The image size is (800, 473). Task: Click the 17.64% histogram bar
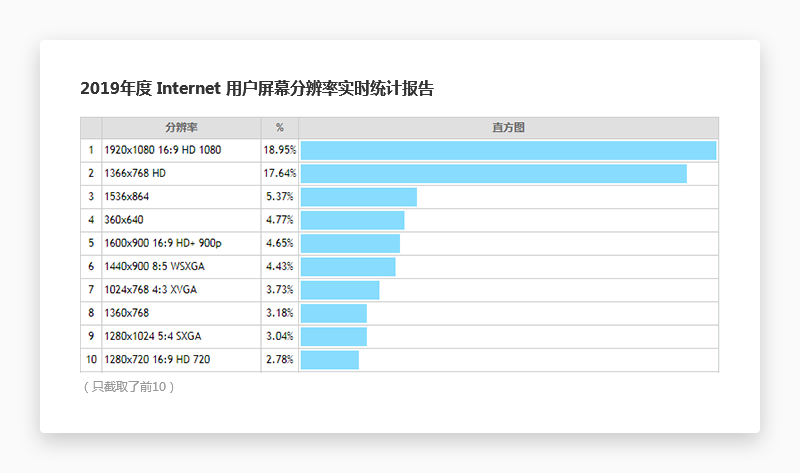pyautogui.click(x=494, y=173)
